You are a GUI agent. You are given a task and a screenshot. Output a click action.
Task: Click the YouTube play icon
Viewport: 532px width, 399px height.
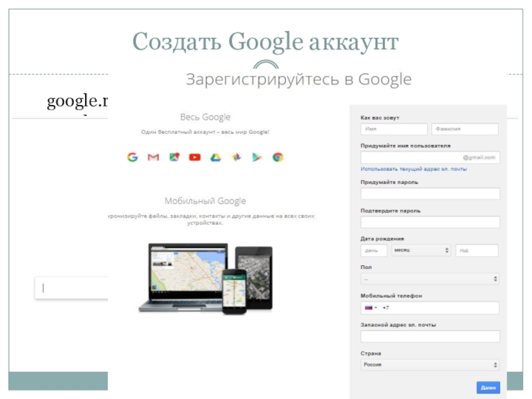[195, 157]
